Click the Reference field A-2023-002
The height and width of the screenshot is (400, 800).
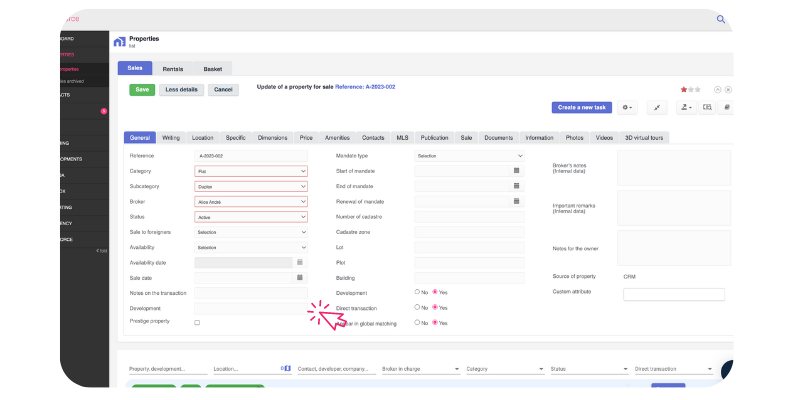click(251, 156)
